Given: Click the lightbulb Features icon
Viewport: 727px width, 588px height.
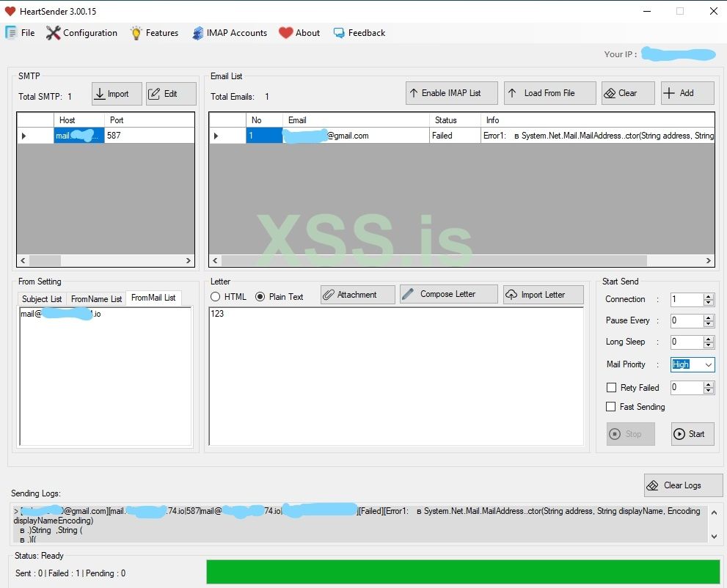Looking at the screenshot, I should (x=136, y=33).
